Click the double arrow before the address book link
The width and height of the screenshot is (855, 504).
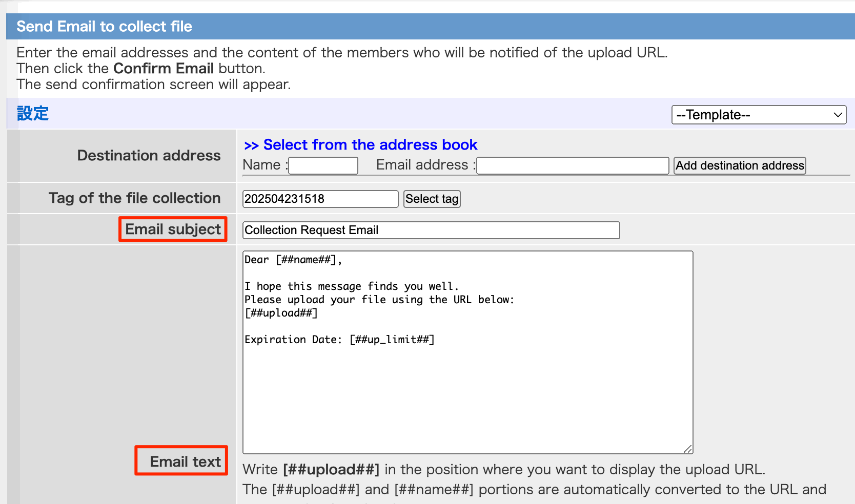[251, 145]
